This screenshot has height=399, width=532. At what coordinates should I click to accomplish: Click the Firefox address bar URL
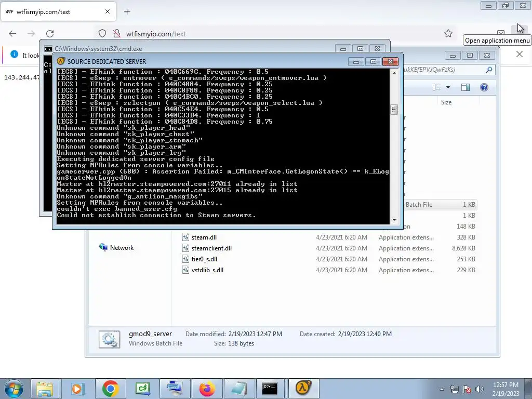point(156,34)
